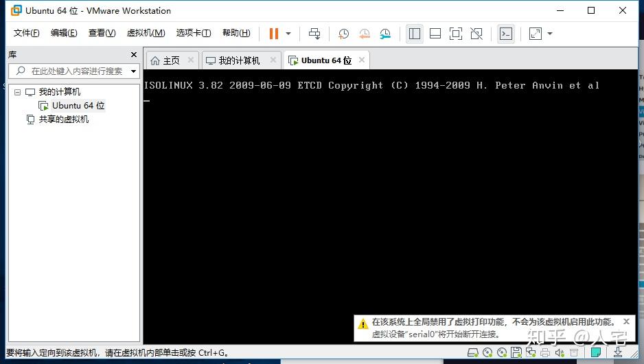Close the 主页 tab
The width and height of the screenshot is (644, 364).
point(191,60)
